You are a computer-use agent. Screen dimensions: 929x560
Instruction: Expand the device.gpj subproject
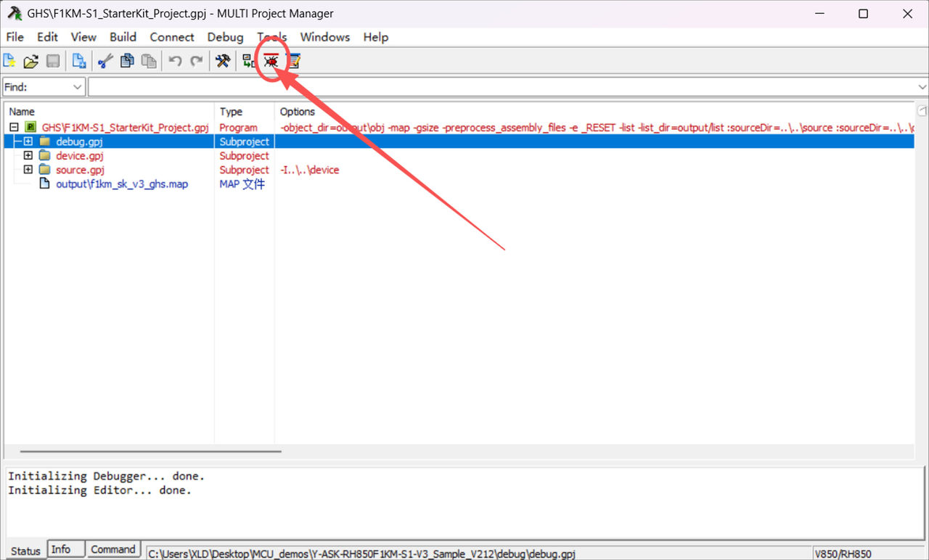tap(28, 155)
